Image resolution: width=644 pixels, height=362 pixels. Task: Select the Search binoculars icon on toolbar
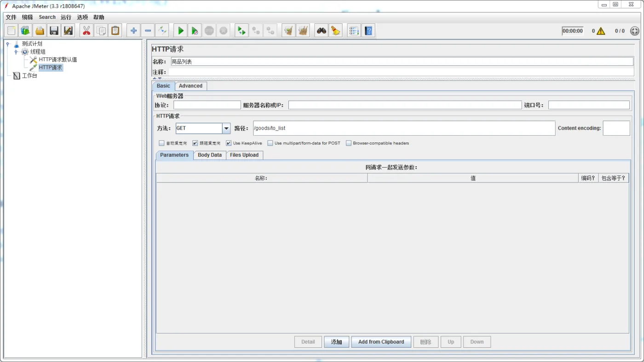321,30
